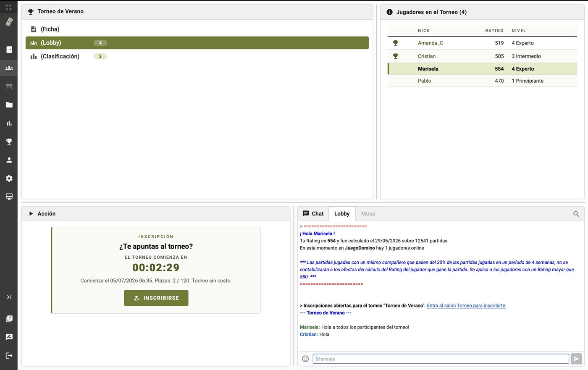Open the user profile sidebar icon
The height and width of the screenshot is (370, 588).
click(x=9, y=160)
